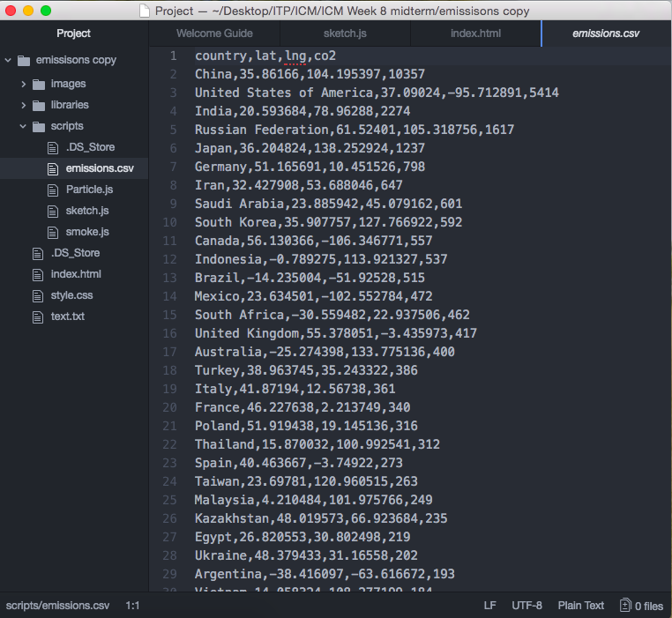Expand the libraries folder chevron
This screenshot has width=672, height=618.
(24, 105)
